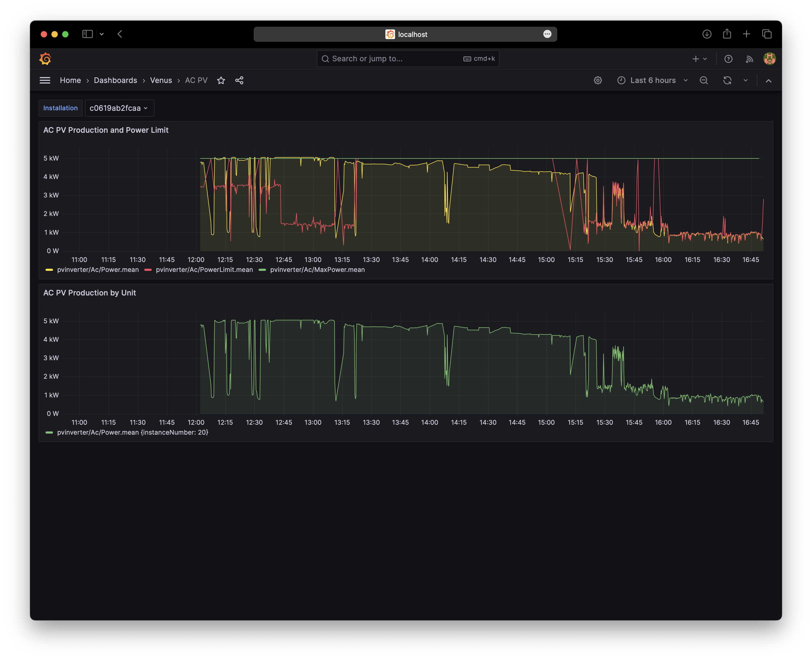812x660 pixels.
Task: Toggle pvinverter/Ac/MaxPower.mean series visibility
Action: (317, 270)
